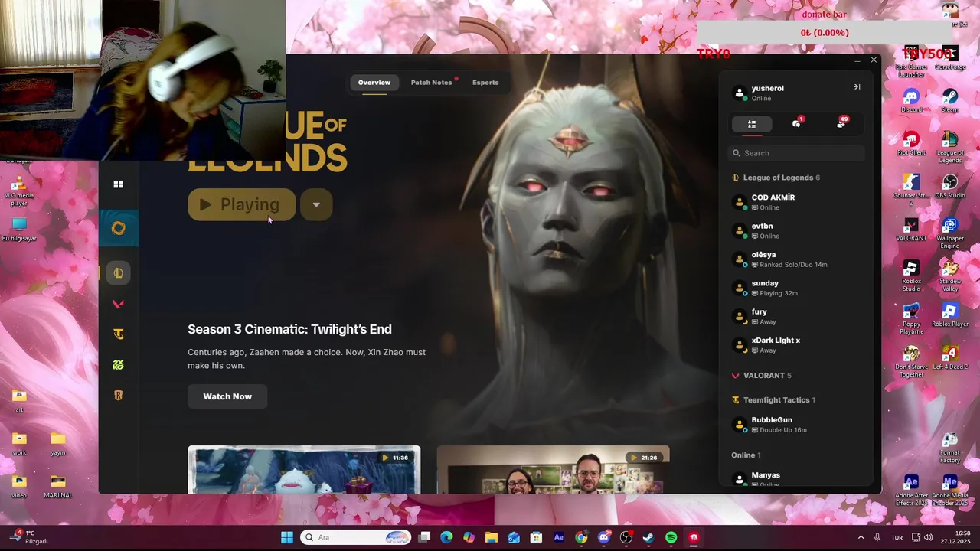Select friend Manyas in Online group
Viewport: 980px width, 551px height.
click(x=796, y=479)
